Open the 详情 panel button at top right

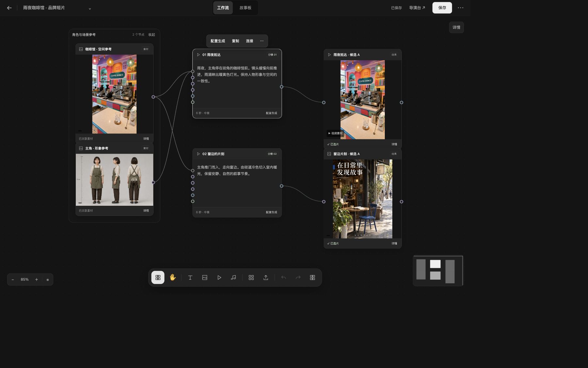[456, 27]
